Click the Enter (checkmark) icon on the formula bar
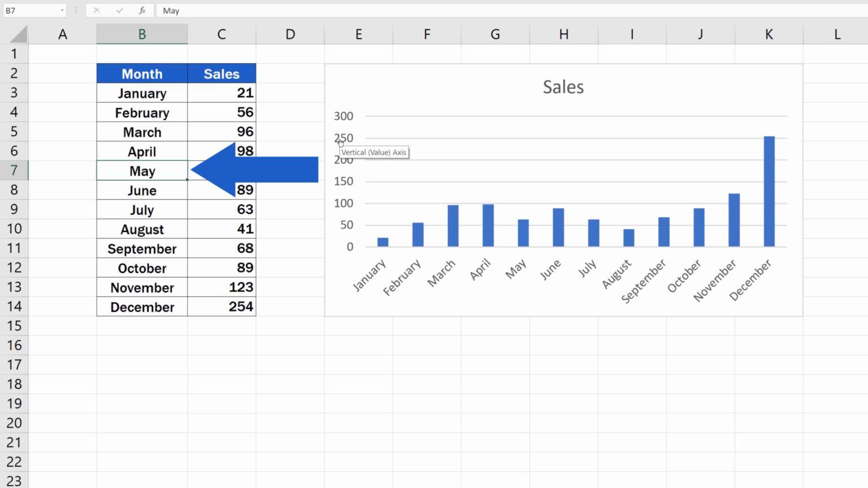The image size is (868, 488). pos(119,10)
